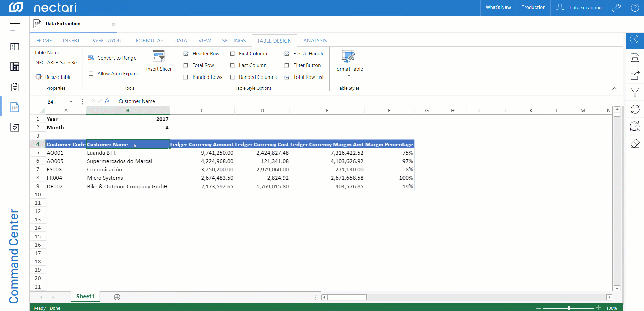Collapse the ribbon with the chevron arrow
The height and width of the screenshot is (311, 644).
pos(614,88)
